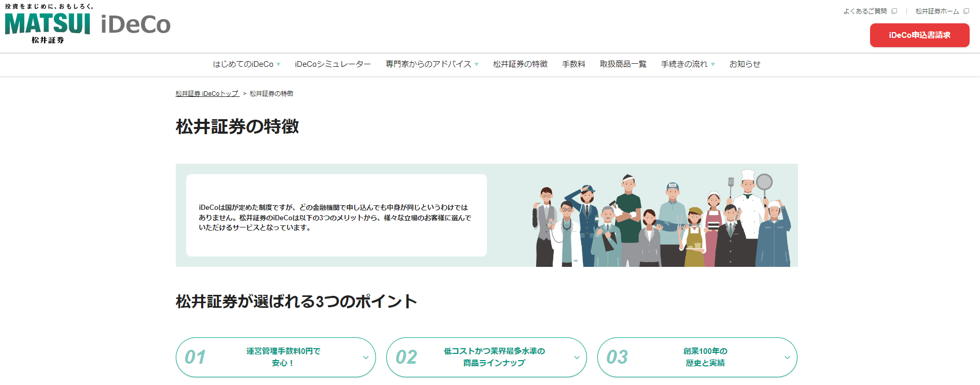980x385 pixels.
Task: Expand 03 創業100年の歴史と実績 panel
Action: 697,357
